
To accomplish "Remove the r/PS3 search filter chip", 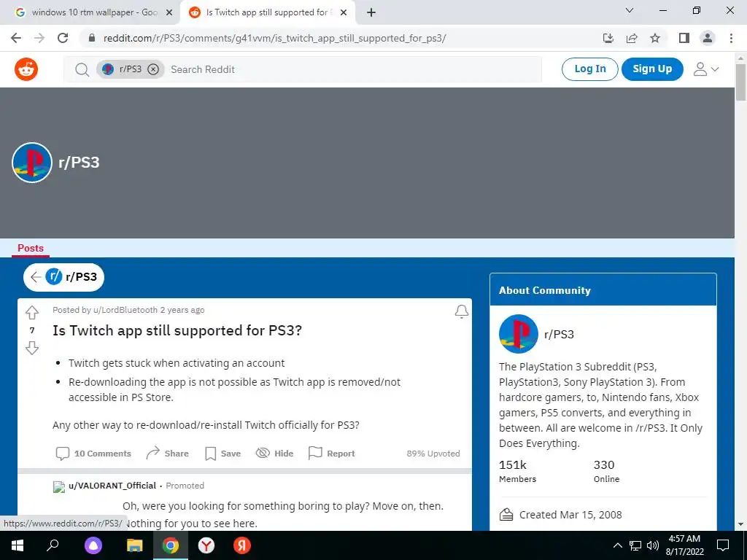I will [153, 69].
